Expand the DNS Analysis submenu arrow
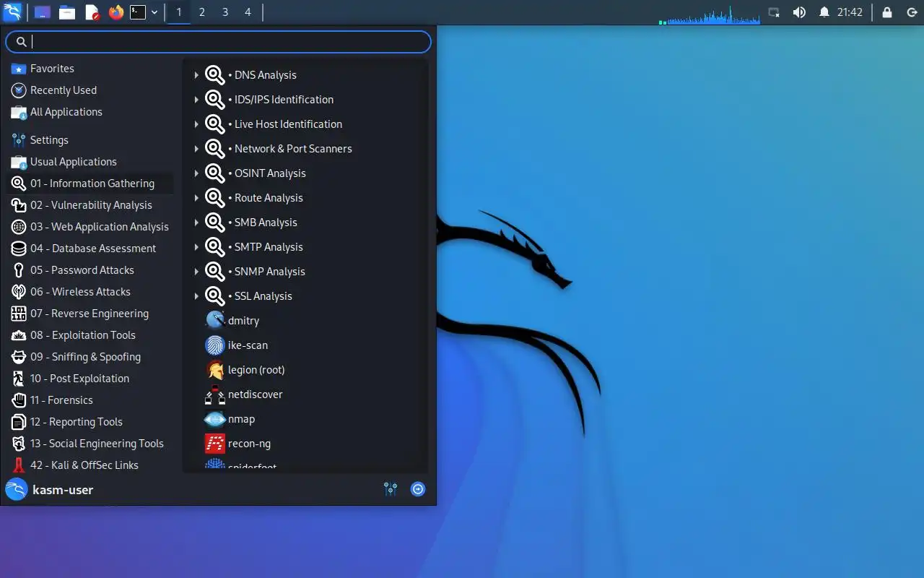This screenshot has height=578, width=924. point(196,75)
